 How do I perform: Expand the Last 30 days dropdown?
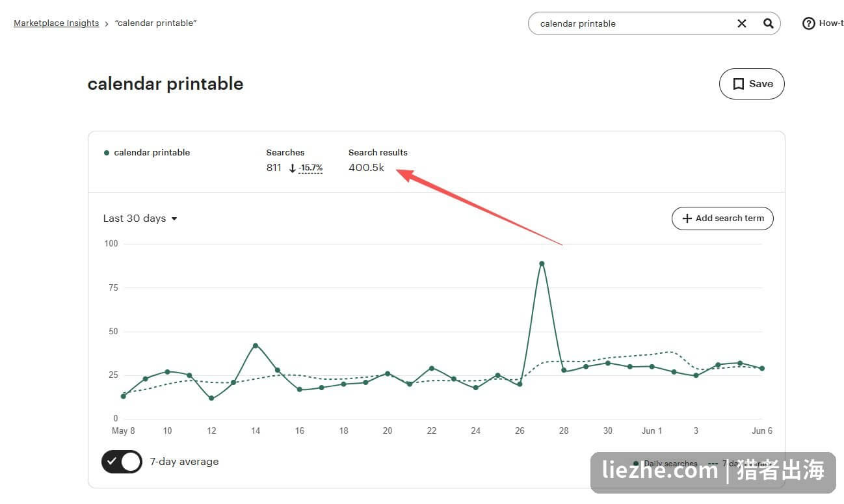tap(140, 219)
